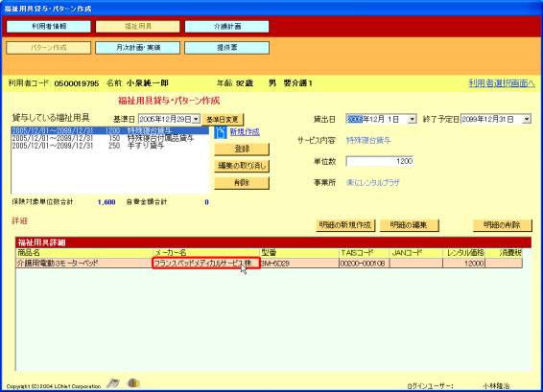Viewport: 543px width, 392px height.
Task: Click the 登録 button
Action: tap(242, 150)
